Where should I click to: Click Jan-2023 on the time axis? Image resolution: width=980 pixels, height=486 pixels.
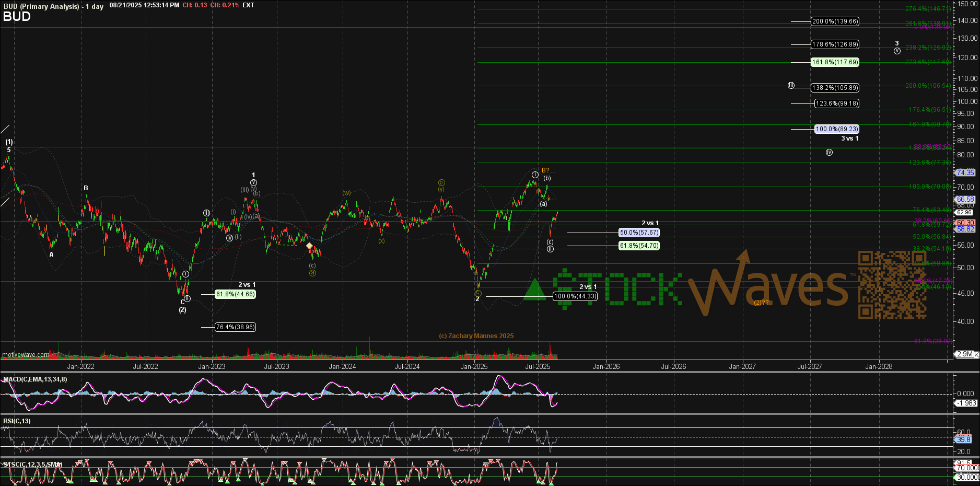pyautogui.click(x=212, y=366)
